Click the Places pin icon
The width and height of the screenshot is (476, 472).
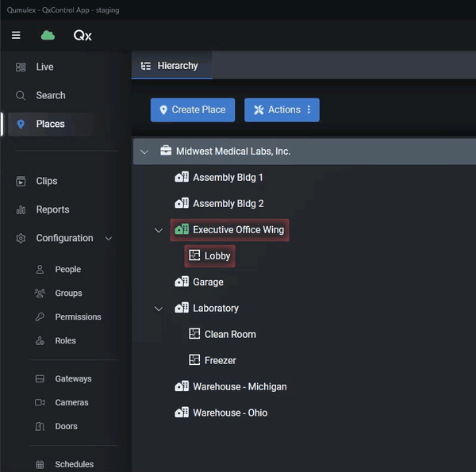21,124
